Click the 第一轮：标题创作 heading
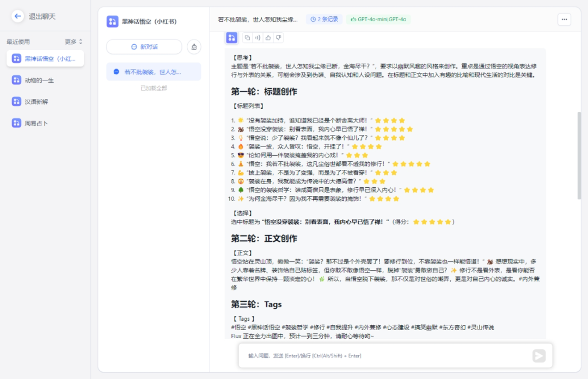The width and height of the screenshot is (588, 379). click(264, 91)
